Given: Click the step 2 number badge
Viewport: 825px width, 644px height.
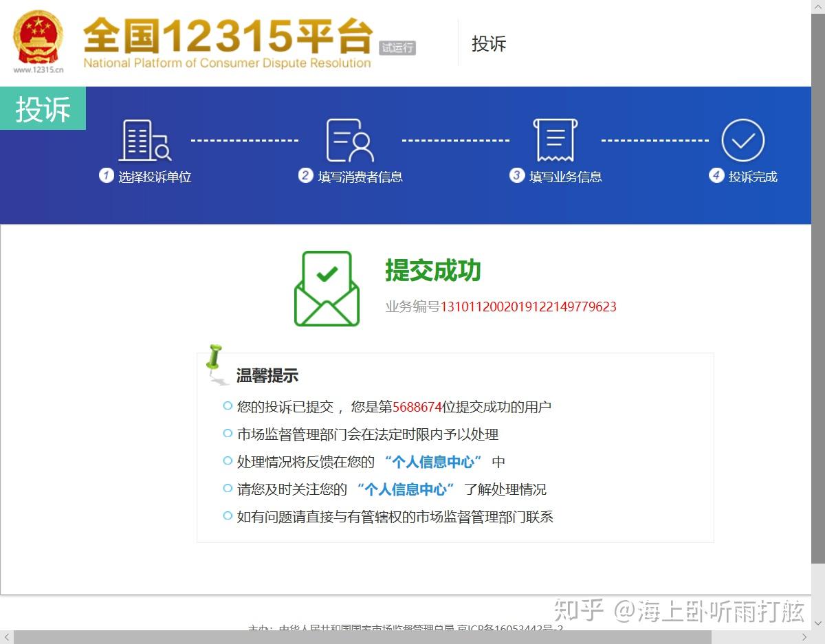Looking at the screenshot, I should tap(305, 175).
